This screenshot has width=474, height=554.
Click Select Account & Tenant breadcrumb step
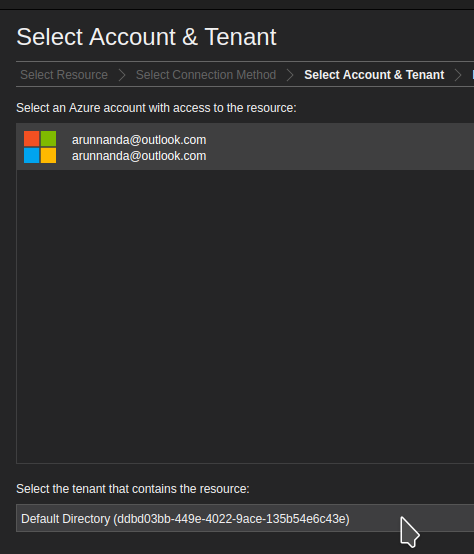(374, 75)
